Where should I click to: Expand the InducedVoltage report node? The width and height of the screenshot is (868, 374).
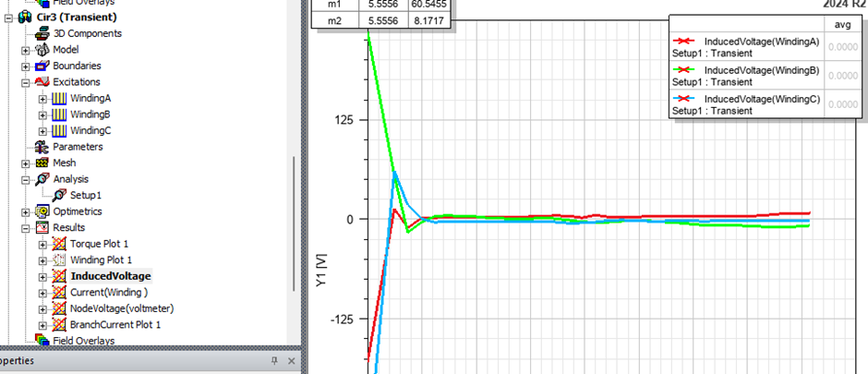click(x=42, y=277)
